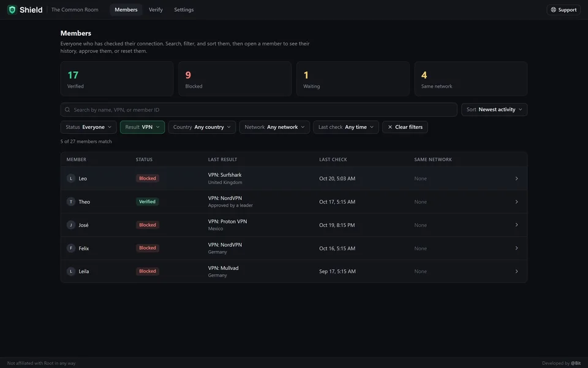Viewport: 588px width, 368px height.
Task: Click the Approved by a leader text
Action: coord(230,205)
